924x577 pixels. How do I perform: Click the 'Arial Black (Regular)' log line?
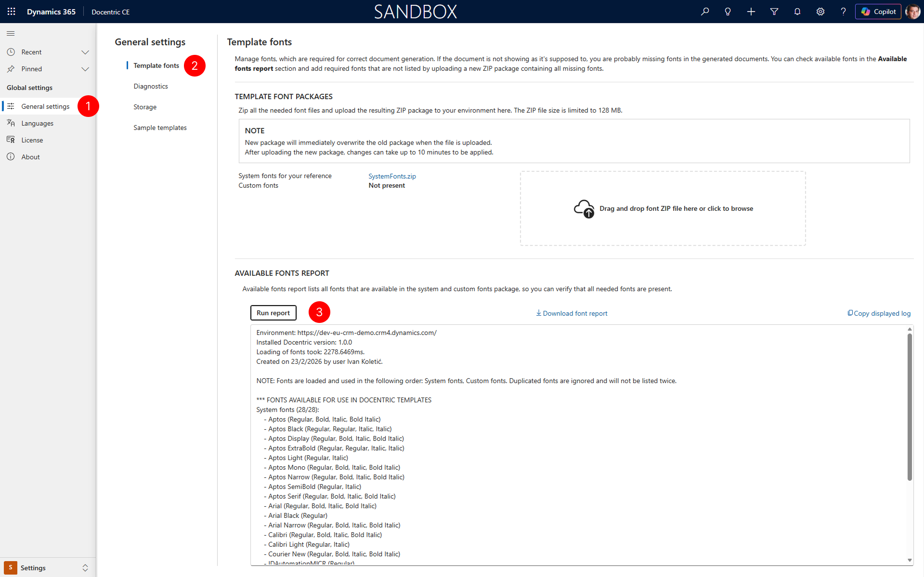(x=296, y=515)
